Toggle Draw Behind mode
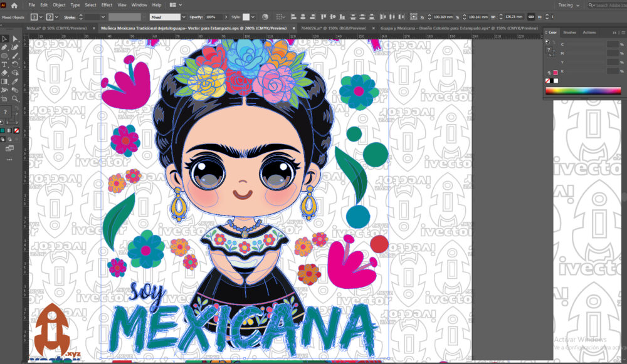The image size is (627, 364). [x=9, y=139]
